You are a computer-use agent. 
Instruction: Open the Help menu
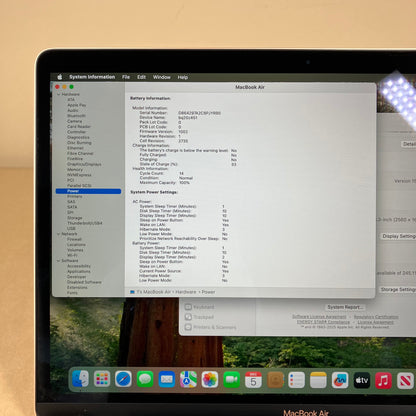183,77
